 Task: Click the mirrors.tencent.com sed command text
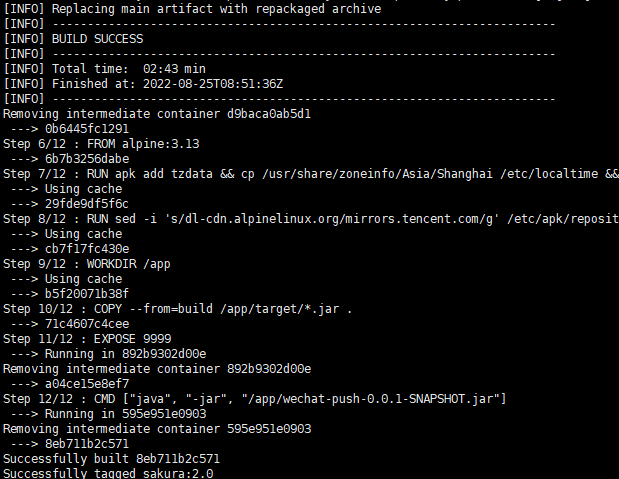click(326, 219)
